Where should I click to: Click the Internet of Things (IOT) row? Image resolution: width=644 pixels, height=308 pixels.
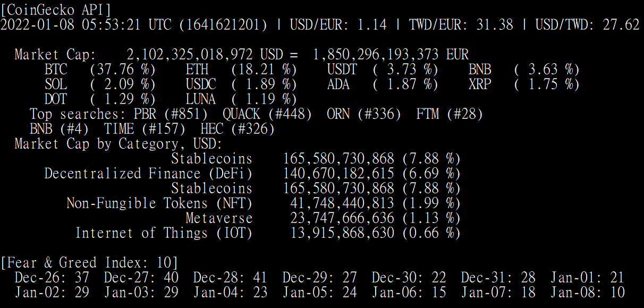[x=268, y=233]
